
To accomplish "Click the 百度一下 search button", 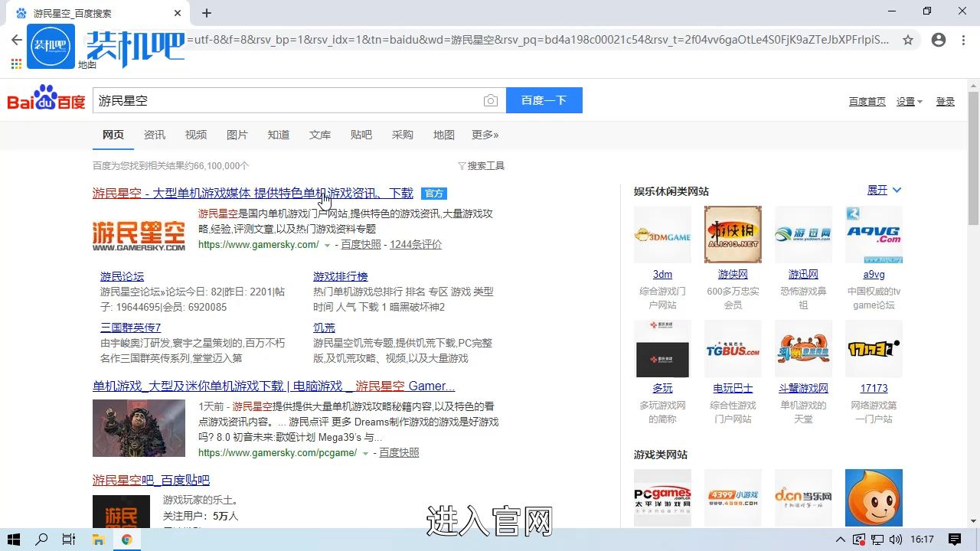I will pyautogui.click(x=544, y=100).
